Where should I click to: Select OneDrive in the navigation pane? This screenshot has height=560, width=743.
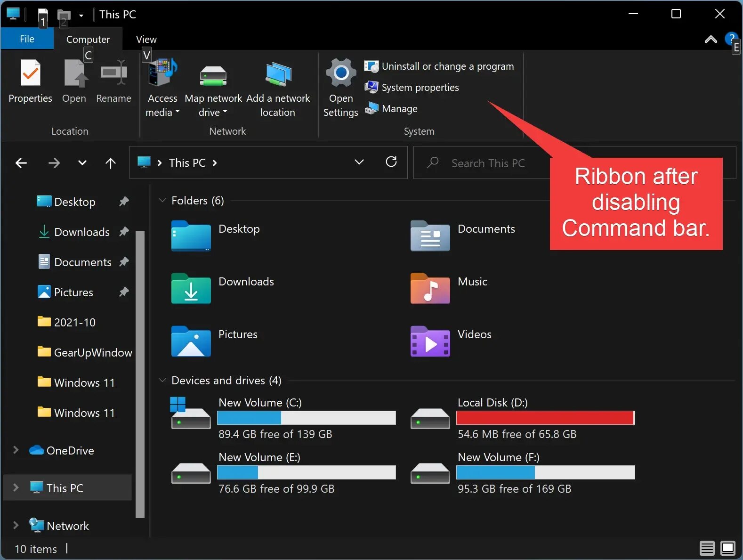coord(70,451)
